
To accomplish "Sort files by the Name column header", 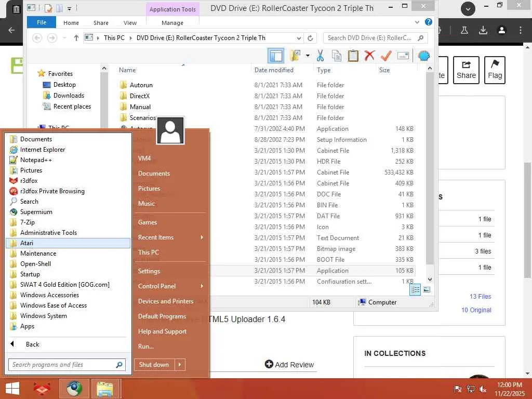I will [127, 70].
